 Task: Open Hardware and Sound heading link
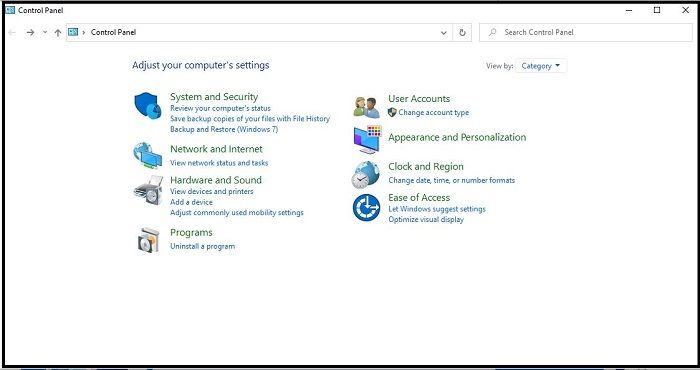216,180
